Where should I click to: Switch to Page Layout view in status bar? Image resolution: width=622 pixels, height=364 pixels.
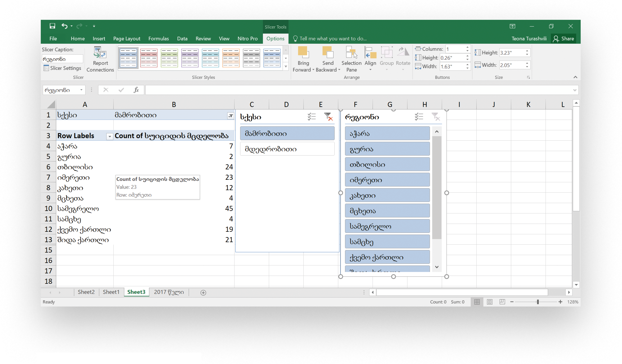click(x=489, y=302)
